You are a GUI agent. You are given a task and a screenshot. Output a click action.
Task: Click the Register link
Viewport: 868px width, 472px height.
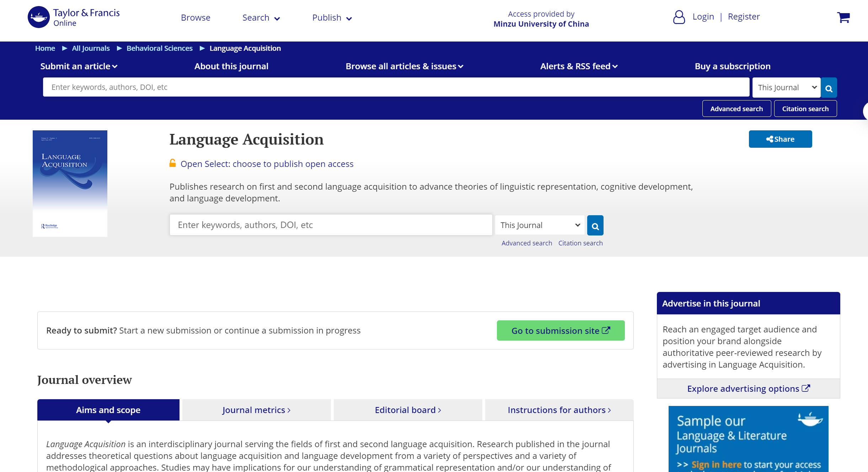pyautogui.click(x=744, y=16)
